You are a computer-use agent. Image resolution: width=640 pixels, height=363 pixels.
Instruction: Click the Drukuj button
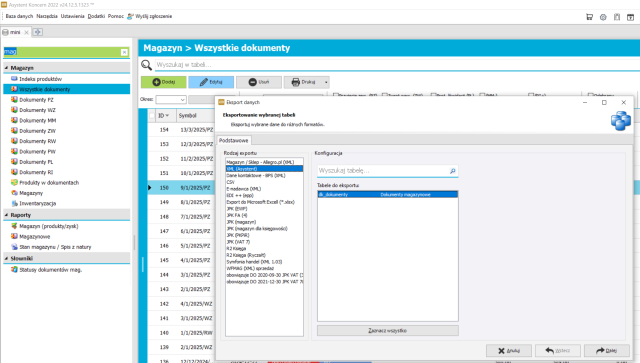[303, 82]
